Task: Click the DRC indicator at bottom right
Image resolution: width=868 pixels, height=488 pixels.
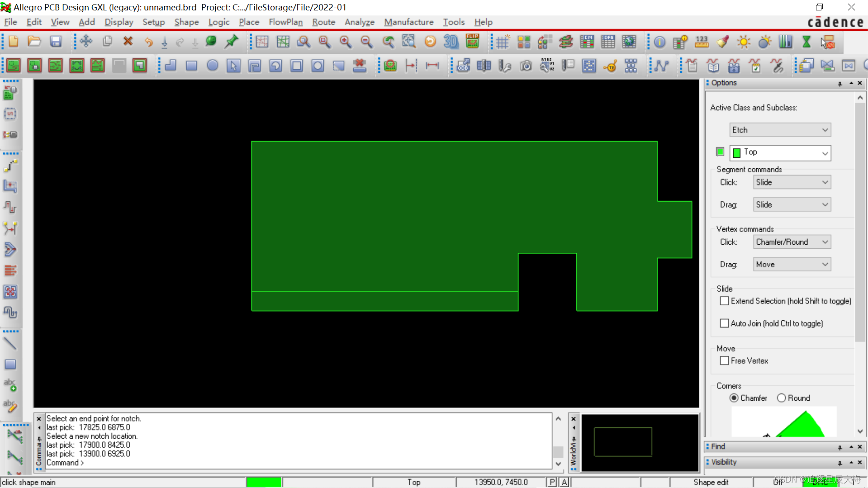Action: [821, 482]
